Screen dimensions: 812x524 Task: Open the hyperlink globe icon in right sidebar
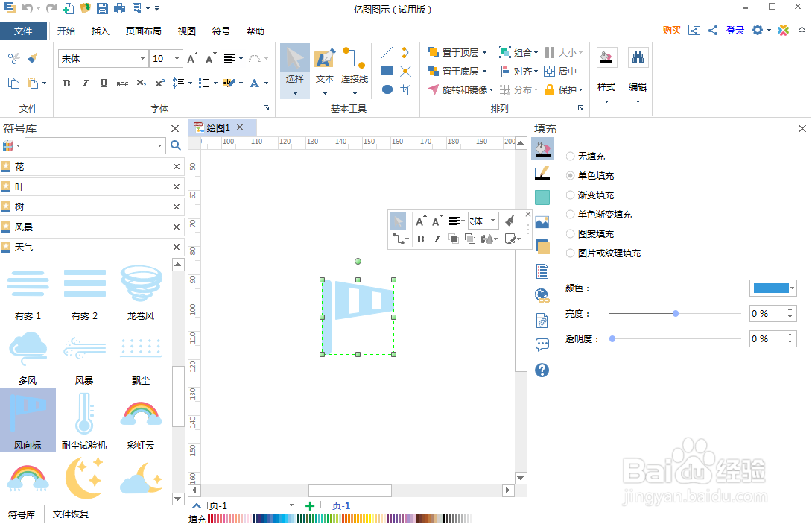click(x=542, y=294)
